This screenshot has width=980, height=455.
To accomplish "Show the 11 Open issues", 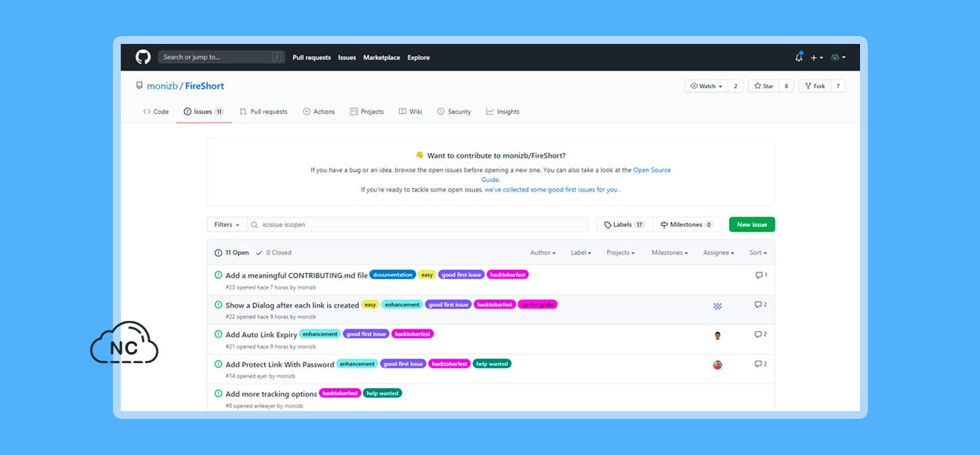I will pos(232,253).
